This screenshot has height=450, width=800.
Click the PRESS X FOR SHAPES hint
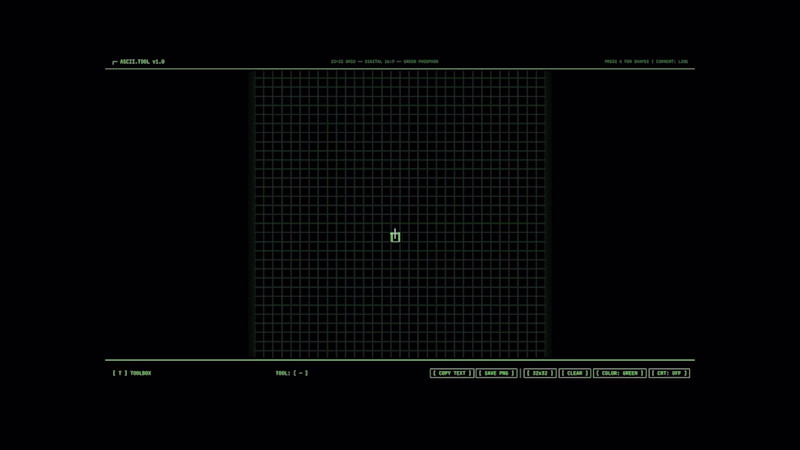click(x=627, y=62)
